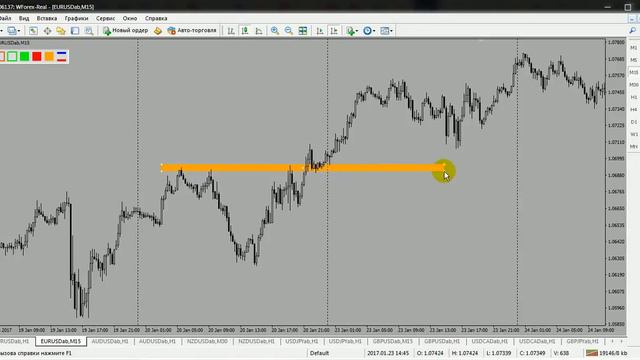Select the H4 timeframe
The image size is (640, 360).
click(633, 109)
